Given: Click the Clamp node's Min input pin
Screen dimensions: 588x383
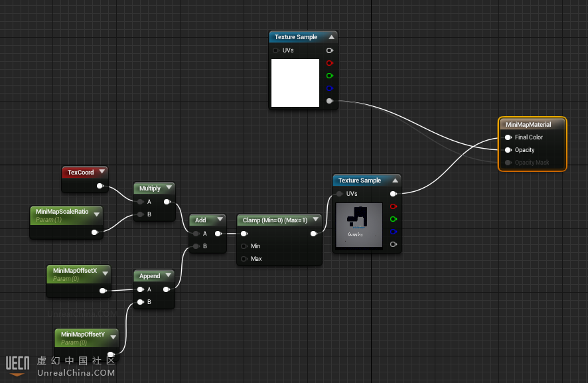Looking at the screenshot, I should click(244, 246).
